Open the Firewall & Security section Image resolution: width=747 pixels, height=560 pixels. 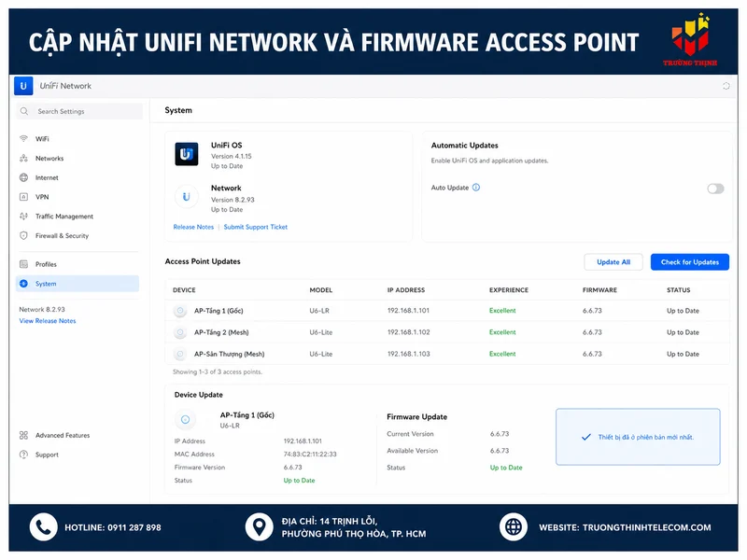pos(78,236)
